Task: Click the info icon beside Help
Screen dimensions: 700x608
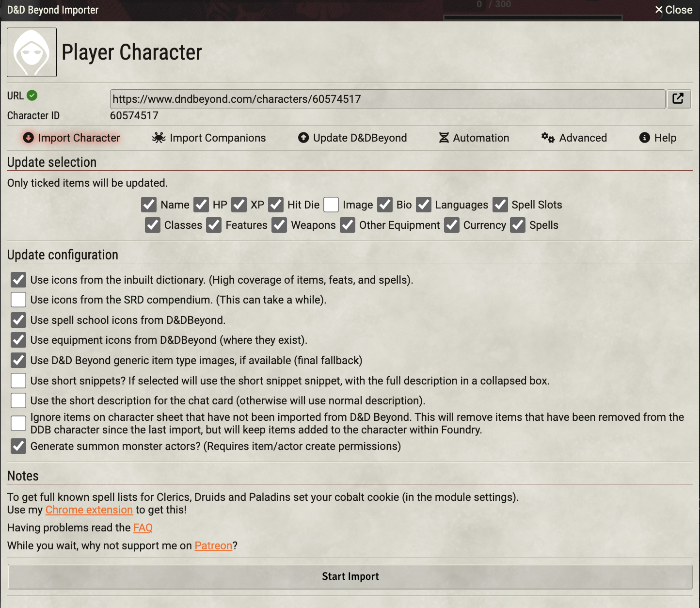Action: click(x=644, y=138)
